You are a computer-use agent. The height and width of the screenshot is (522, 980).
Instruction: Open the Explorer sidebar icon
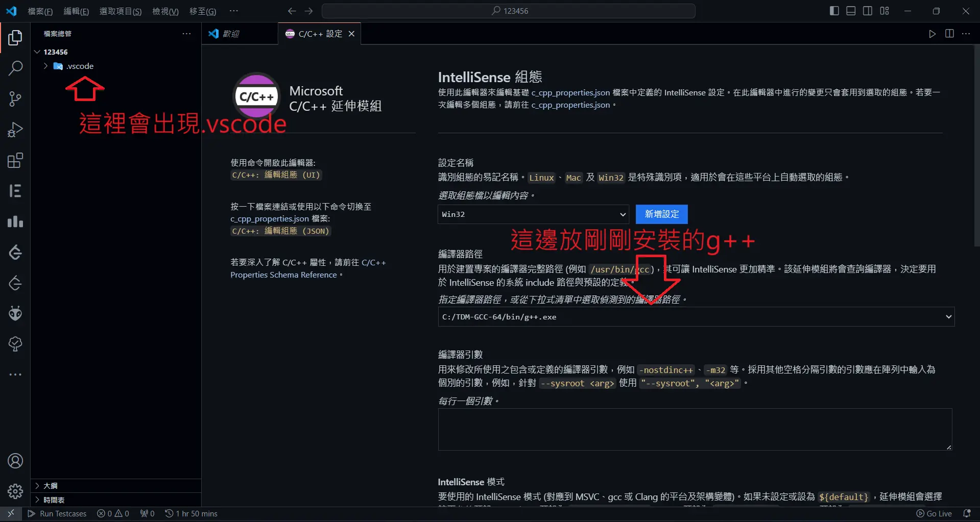tap(15, 37)
